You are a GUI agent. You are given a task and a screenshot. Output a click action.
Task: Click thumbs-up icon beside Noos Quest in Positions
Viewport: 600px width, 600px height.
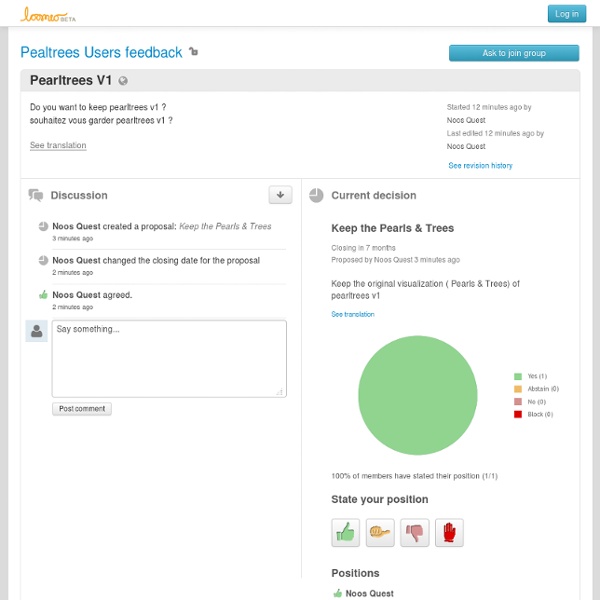pyautogui.click(x=338, y=593)
